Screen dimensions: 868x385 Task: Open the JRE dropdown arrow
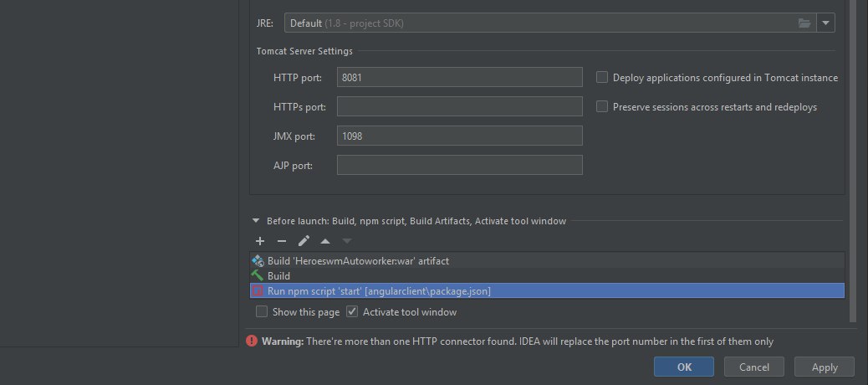coord(825,23)
